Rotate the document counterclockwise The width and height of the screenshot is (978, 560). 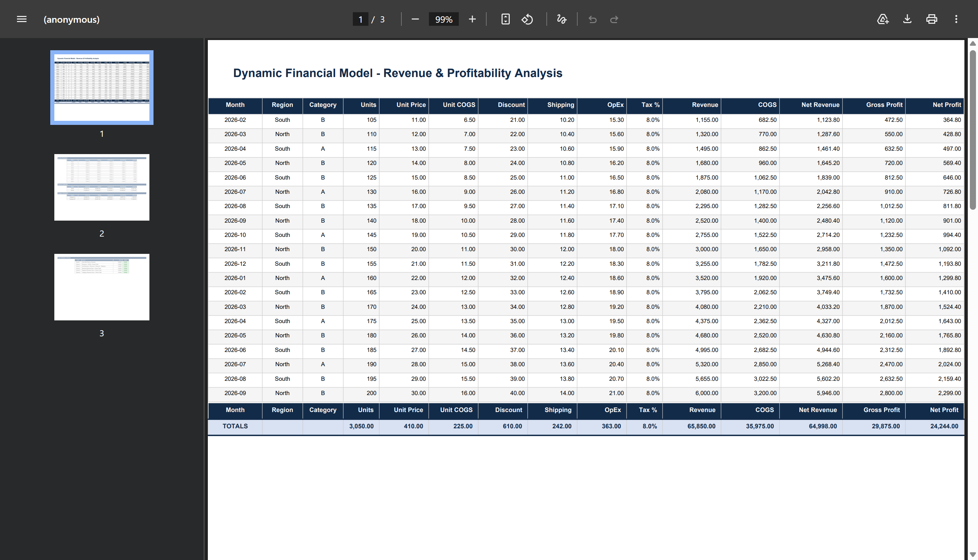click(x=527, y=19)
